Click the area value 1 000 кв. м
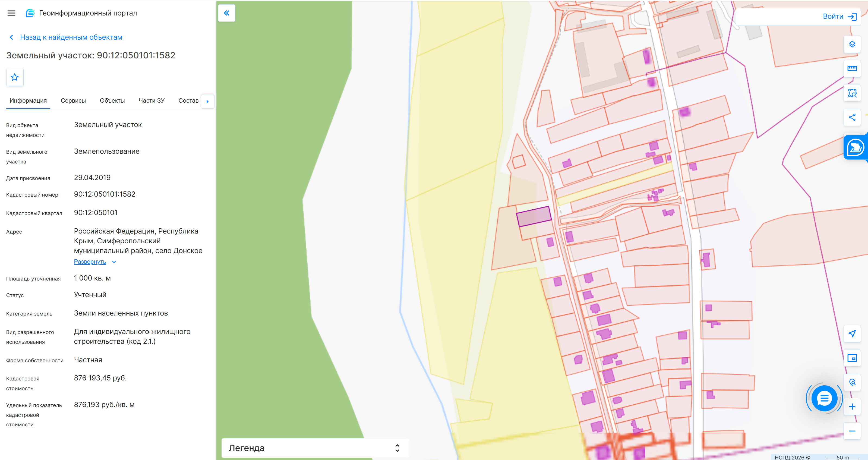 [x=93, y=278]
